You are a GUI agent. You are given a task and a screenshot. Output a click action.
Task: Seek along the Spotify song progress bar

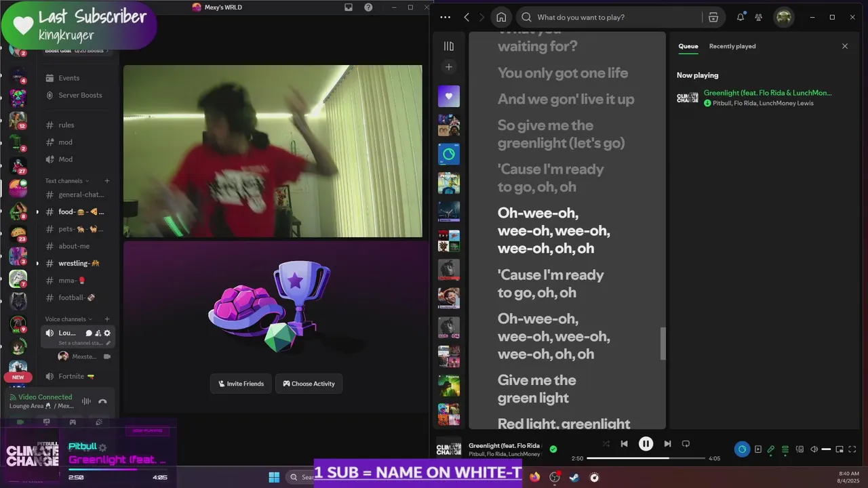click(645, 458)
